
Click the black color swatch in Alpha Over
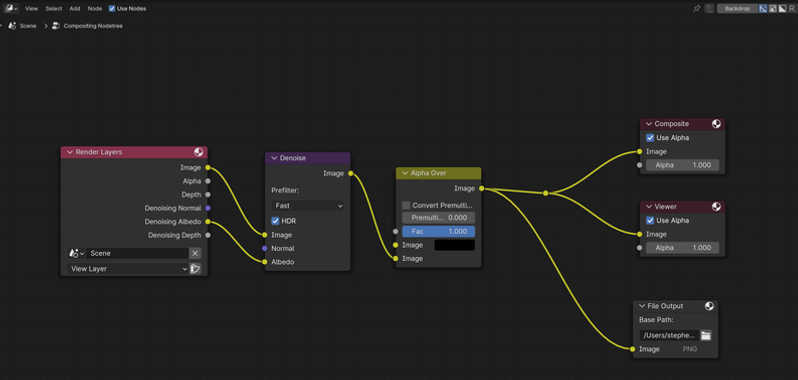[454, 245]
